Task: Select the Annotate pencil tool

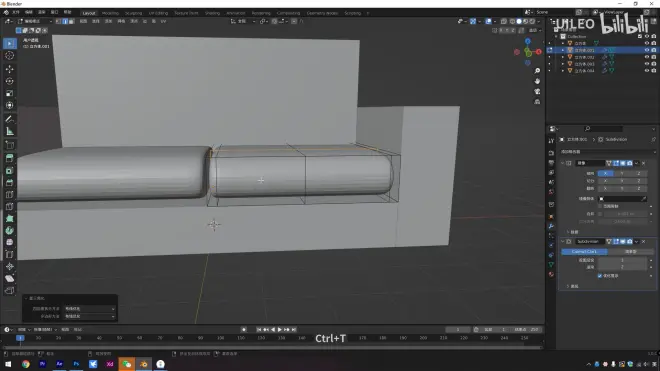Action: (x=10, y=119)
